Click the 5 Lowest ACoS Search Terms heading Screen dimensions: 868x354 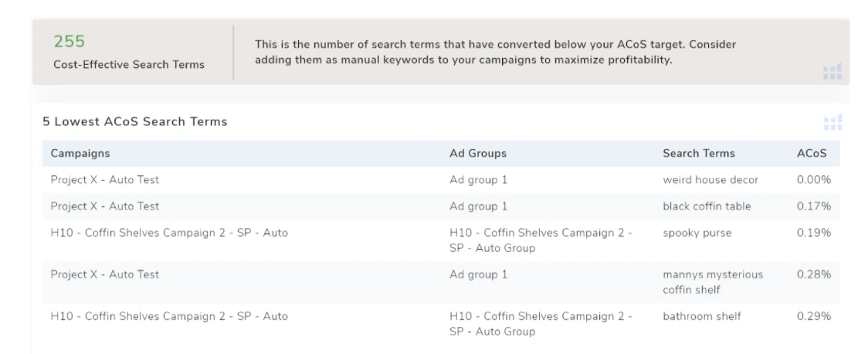134,122
